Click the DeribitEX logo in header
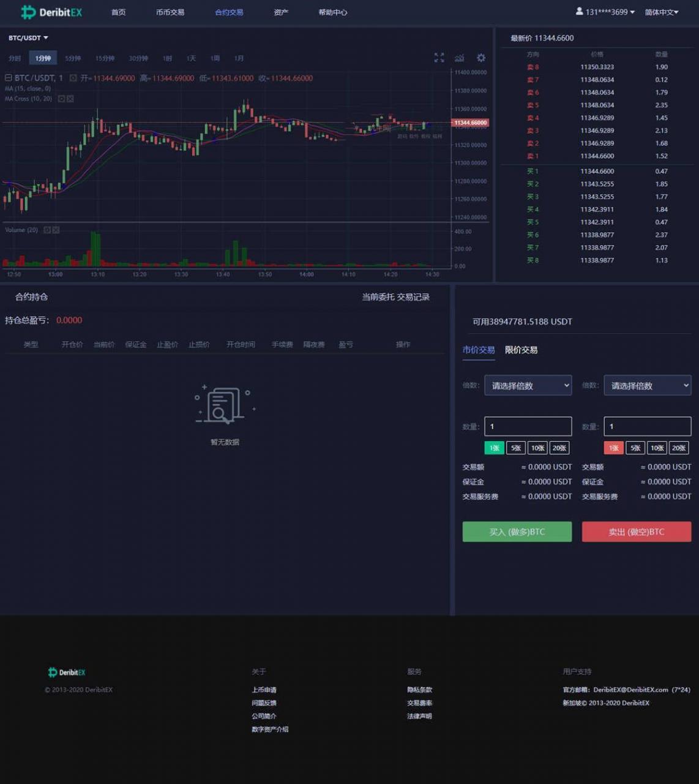 (51, 12)
